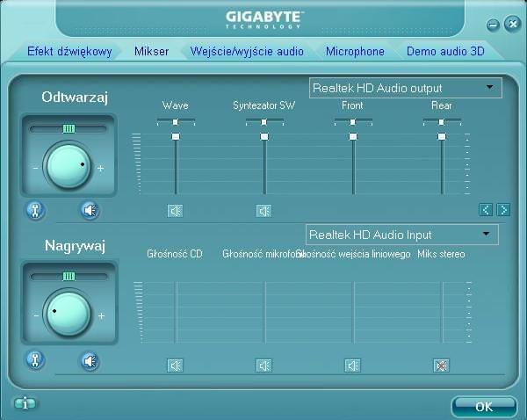
Task: Open Realtek HD Audio output dropdown
Action: pyautogui.click(x=405, y=88)
